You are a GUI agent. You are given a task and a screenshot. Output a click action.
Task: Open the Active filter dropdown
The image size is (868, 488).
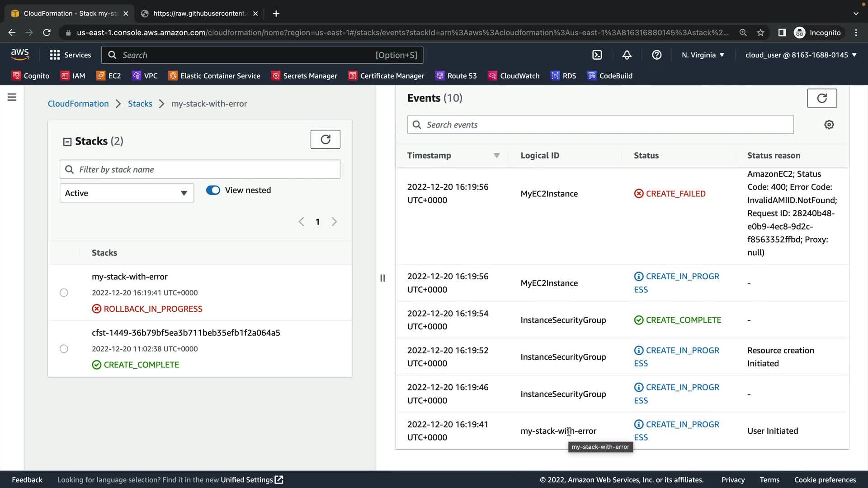pyautogui.click(x=127, y=193)
